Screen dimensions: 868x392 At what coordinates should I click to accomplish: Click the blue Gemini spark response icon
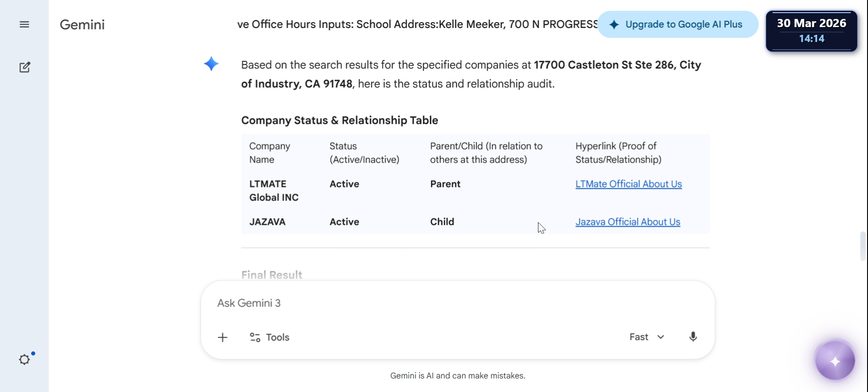pos(211,64)
